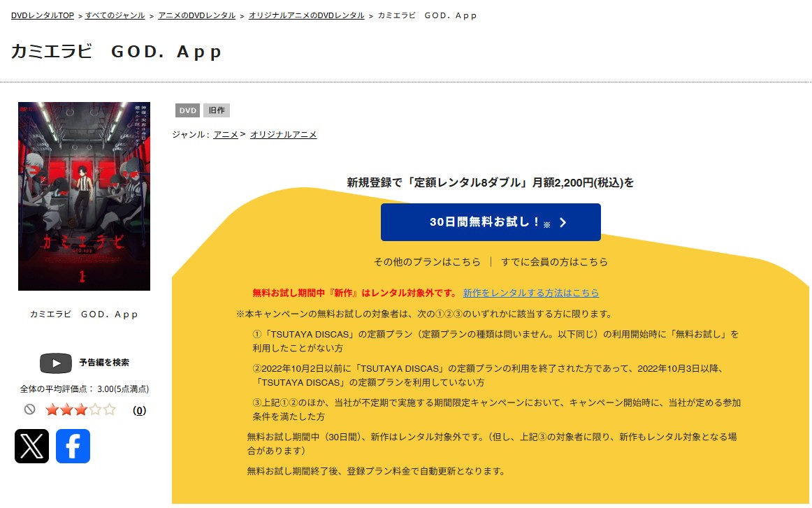Click the page title カミエラビ GOD.App heading
Viewport: 812px width, 508px height.
[x=117, y=52]
